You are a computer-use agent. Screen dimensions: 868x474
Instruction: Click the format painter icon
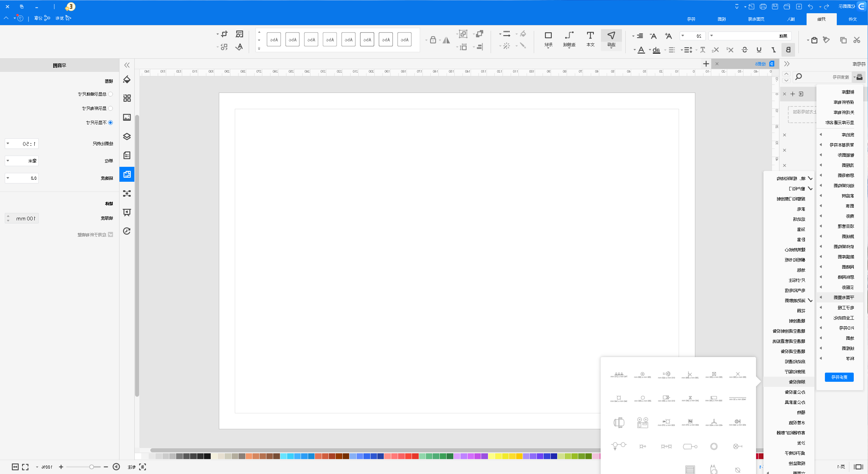click(827, 40)
